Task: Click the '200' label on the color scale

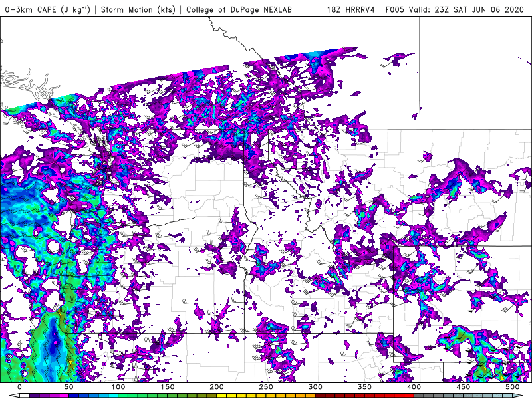Action: point(217,387)
